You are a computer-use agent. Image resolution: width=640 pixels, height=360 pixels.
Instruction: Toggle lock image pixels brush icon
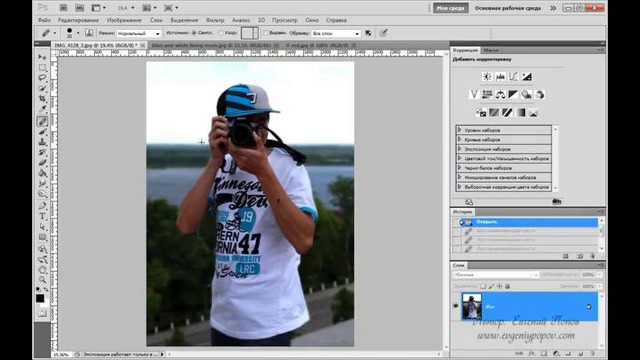tap(491, 286)
